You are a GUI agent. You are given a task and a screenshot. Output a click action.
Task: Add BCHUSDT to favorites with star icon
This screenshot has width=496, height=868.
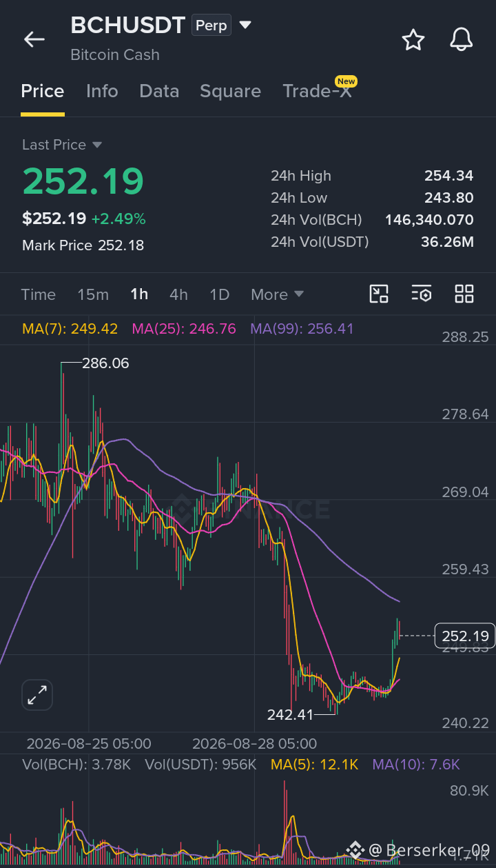point(413,39)
